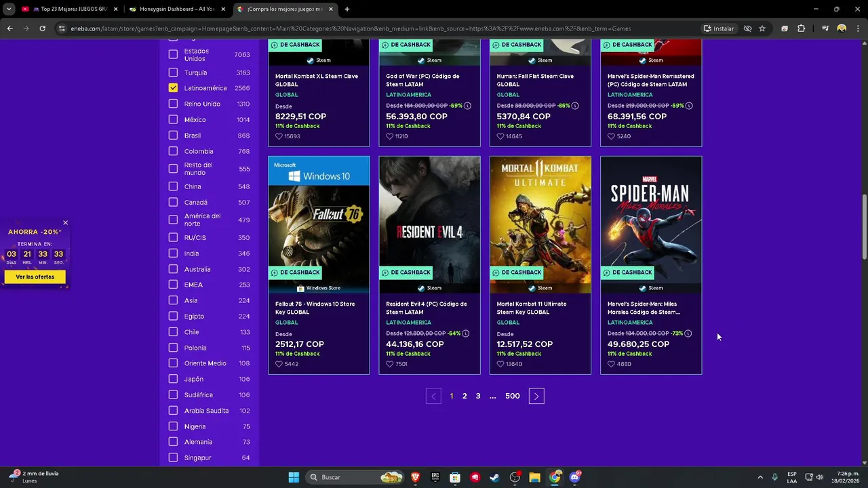Check the Reino Unido region filter

[x=173, y=104]
